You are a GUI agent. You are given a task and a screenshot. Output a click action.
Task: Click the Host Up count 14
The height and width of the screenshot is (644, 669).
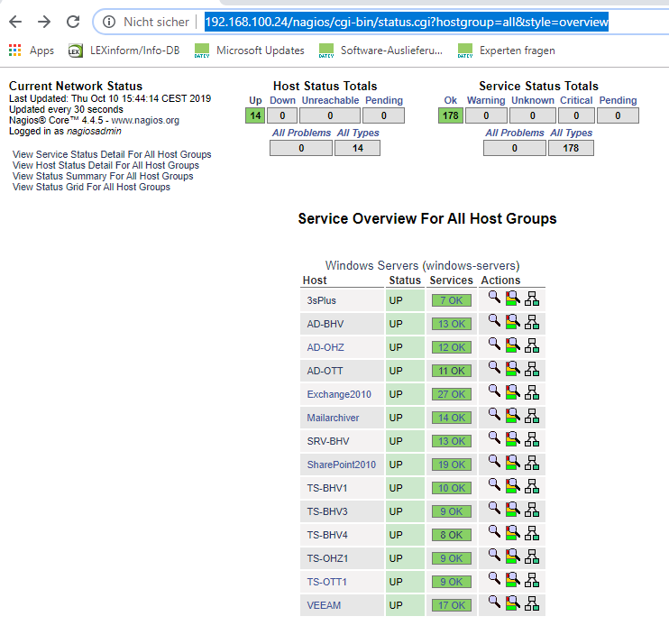[255, 115]
